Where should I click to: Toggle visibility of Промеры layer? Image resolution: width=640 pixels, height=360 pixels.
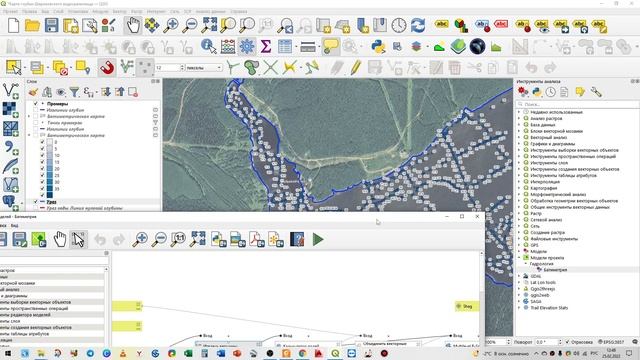(36, 104)
